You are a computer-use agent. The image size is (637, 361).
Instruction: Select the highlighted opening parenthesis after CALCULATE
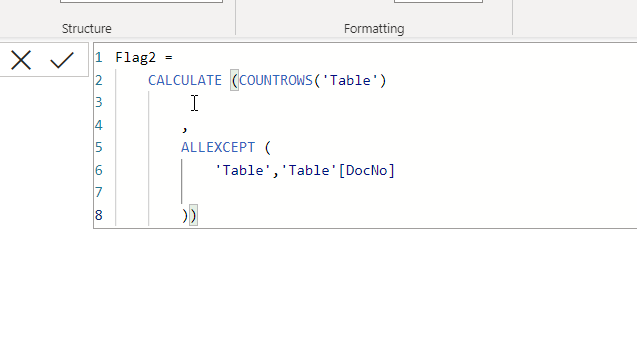234,80
